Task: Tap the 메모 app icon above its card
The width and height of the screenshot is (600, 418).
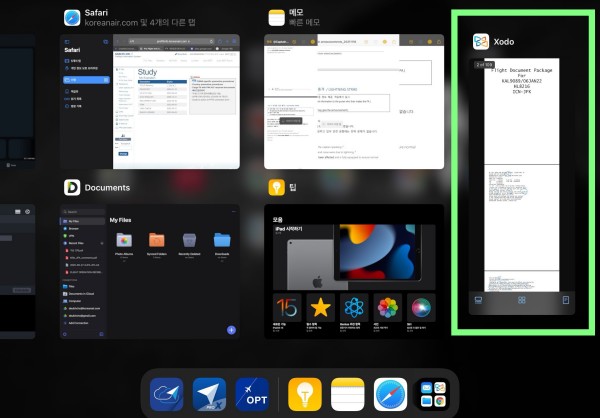Action: pyautogui.click(x=276, y=18)
